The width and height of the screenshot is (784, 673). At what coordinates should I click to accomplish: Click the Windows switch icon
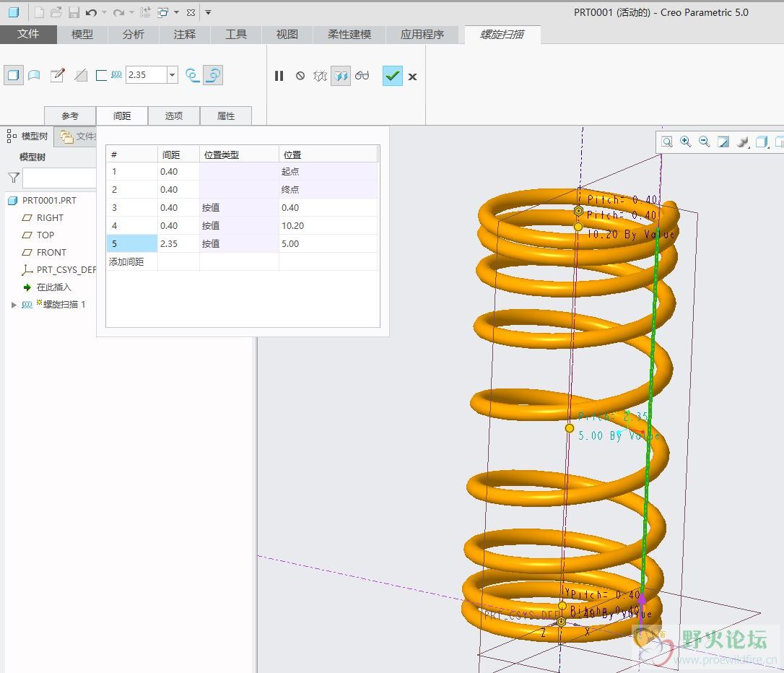162,12
